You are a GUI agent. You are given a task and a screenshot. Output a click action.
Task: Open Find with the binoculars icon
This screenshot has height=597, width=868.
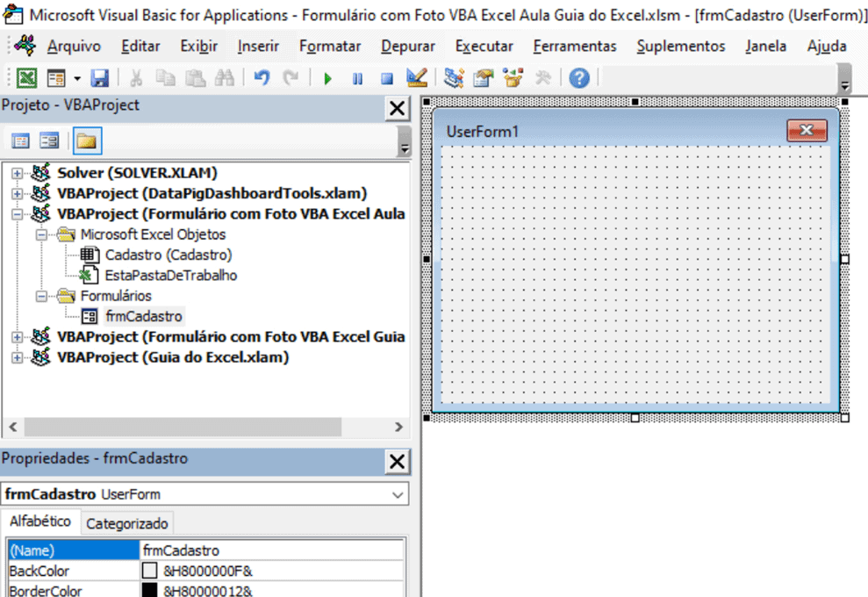224,78
